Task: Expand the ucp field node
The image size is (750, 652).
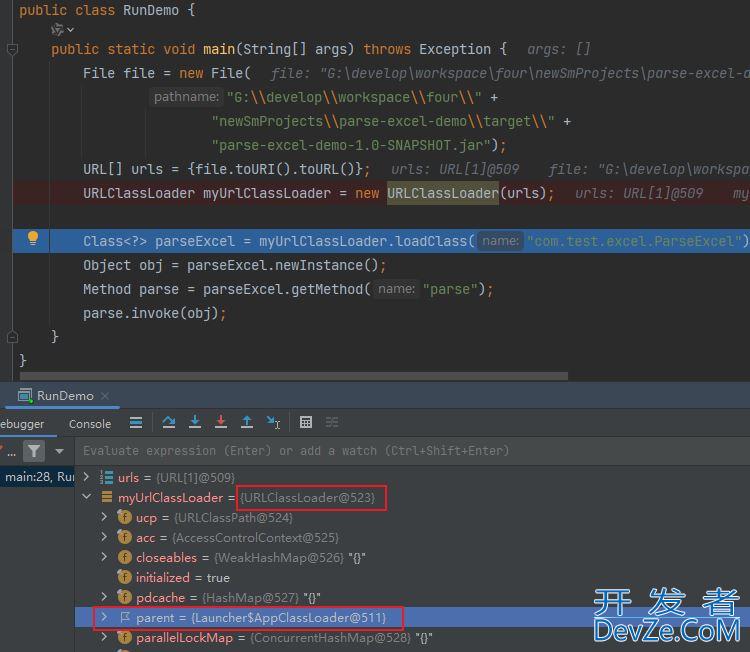Action: pos(104,517)
